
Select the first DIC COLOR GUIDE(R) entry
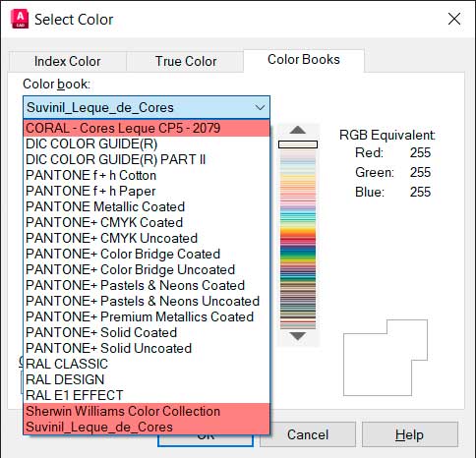[x=147, y=143]
